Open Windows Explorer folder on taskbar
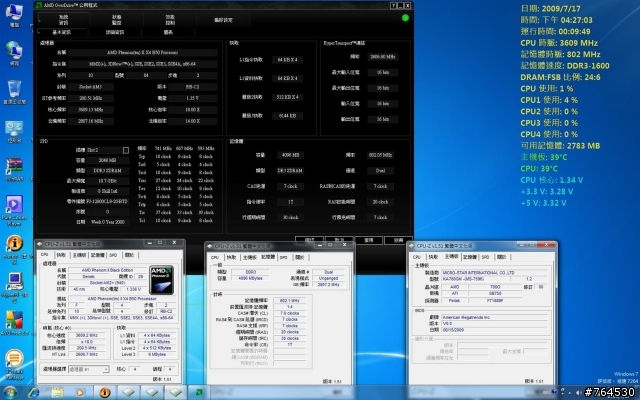 (x=58, y=393)
